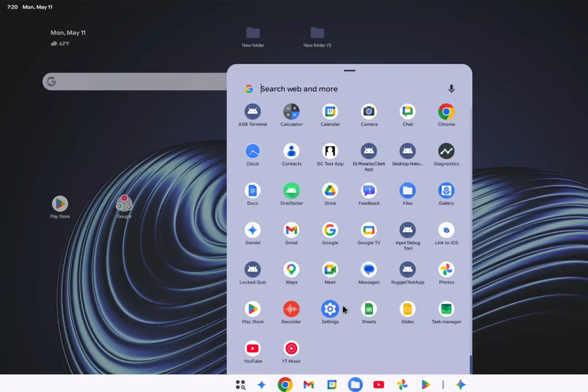
Task: Open the Meet app
Action: 330,269
